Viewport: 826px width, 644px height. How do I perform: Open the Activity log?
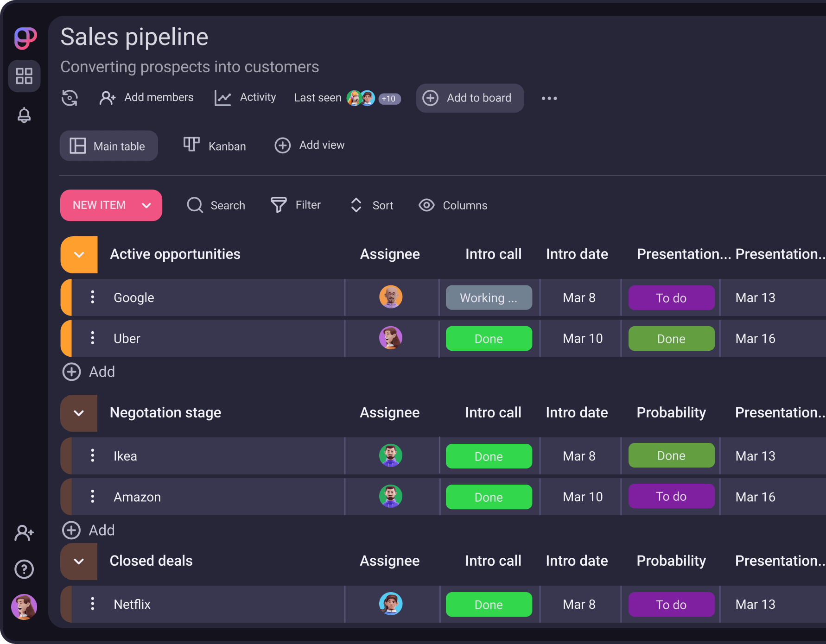245,98
